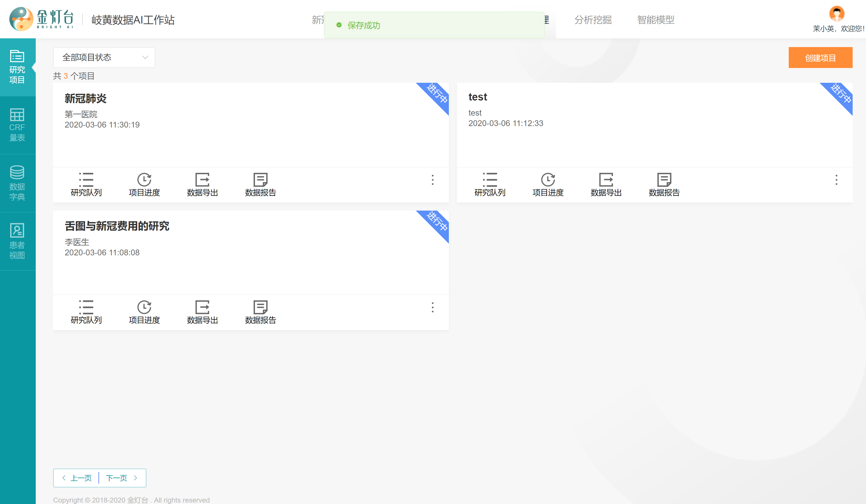Open three-dot menu on 舌图与新冠费用的研究 card
The image size is (866, 504).
pyautogui.click(x=432, y=307)
